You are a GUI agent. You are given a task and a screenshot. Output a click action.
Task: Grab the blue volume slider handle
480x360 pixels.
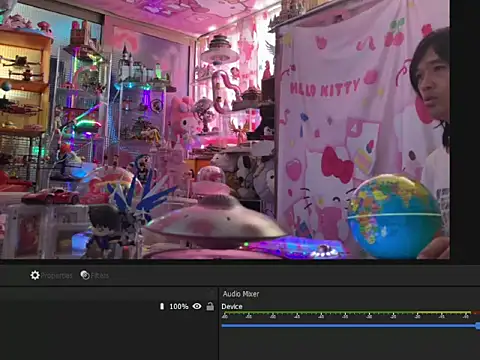pos(478,326)
